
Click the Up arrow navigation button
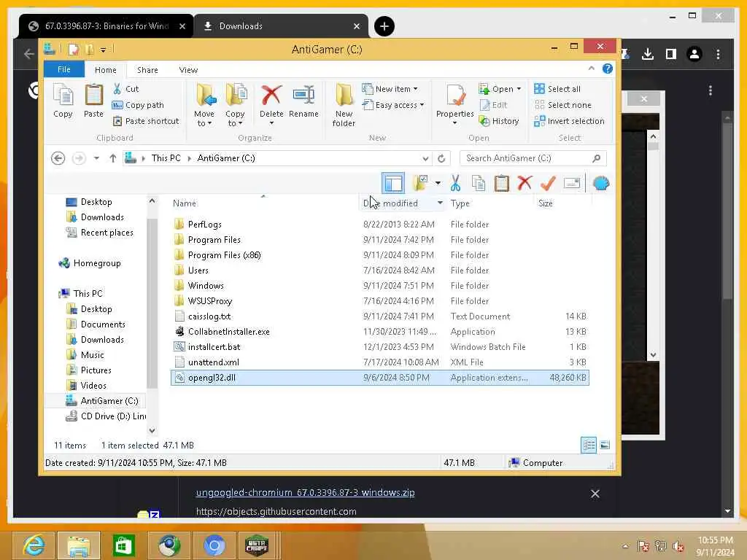tap(113, 158)
